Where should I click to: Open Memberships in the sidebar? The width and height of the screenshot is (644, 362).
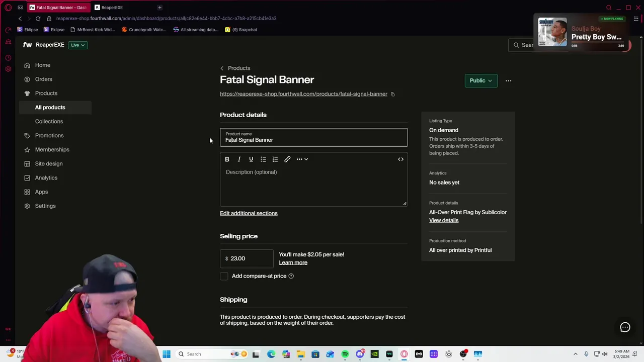pos(52,150)
